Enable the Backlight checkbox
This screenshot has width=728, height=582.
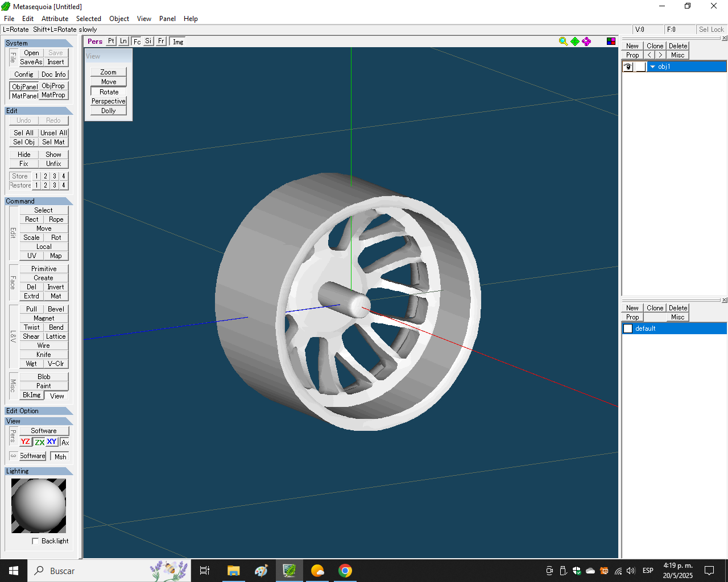pyautogui.click(x=35, y=541)
